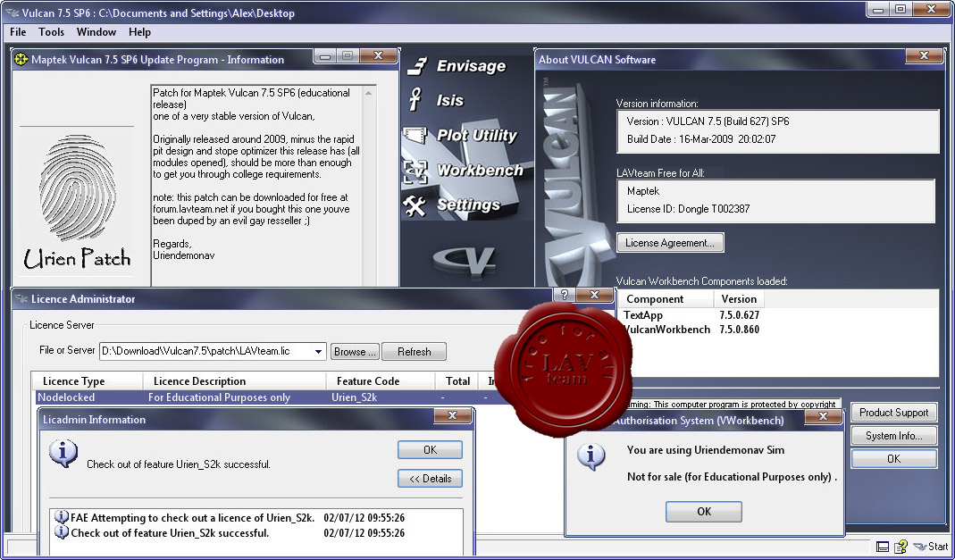The height and width of the screenshot is (560, 955).
Task: Open the File menu
Action: 18,32
